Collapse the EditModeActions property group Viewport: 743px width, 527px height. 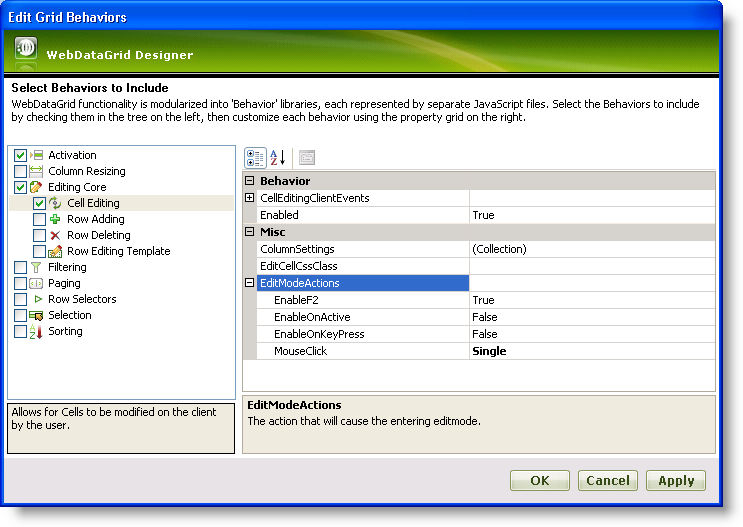pyautogui.click(x=249, y=283)
